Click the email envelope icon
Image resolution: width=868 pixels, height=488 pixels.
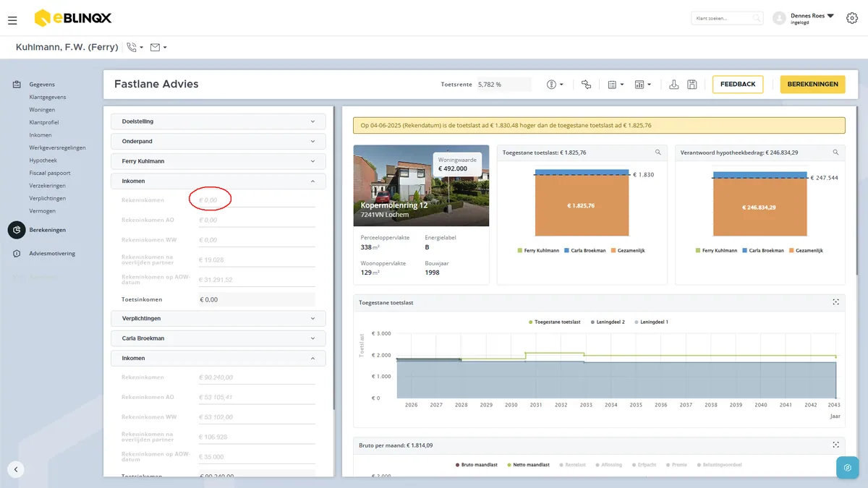[155, 47]
